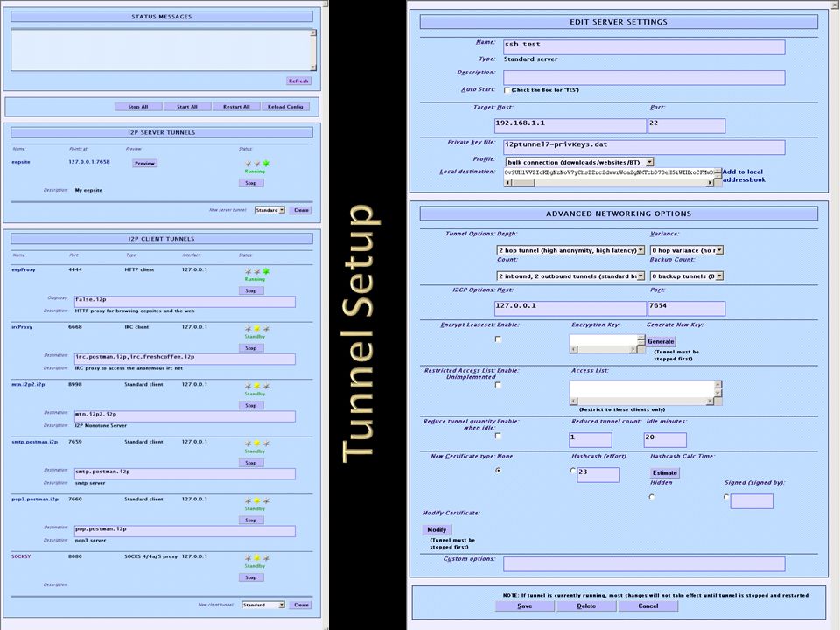The width and height of the screenshot is (840, 630).
Task: Click the green running star for eepsite
Action: pos(266,164)
